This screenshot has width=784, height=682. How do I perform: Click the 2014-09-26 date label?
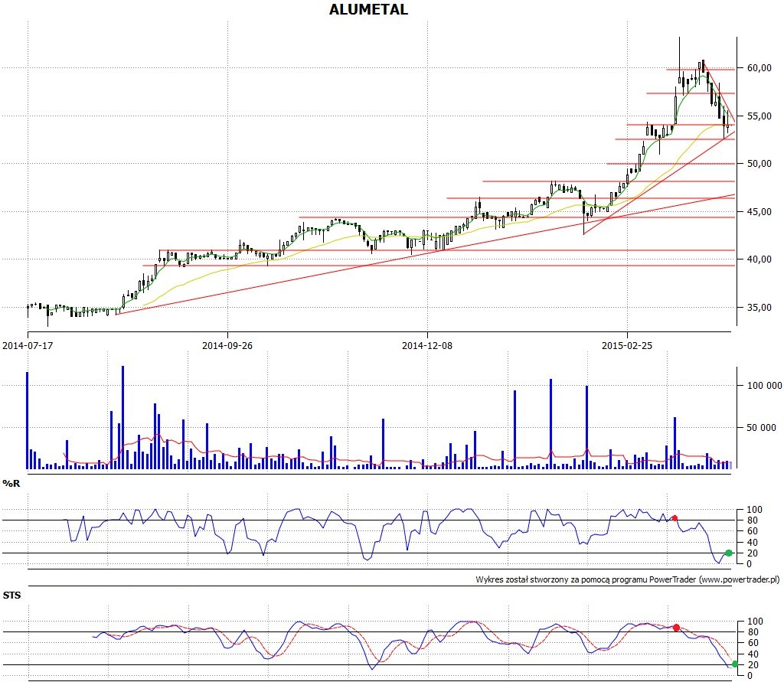click(227, 345)
